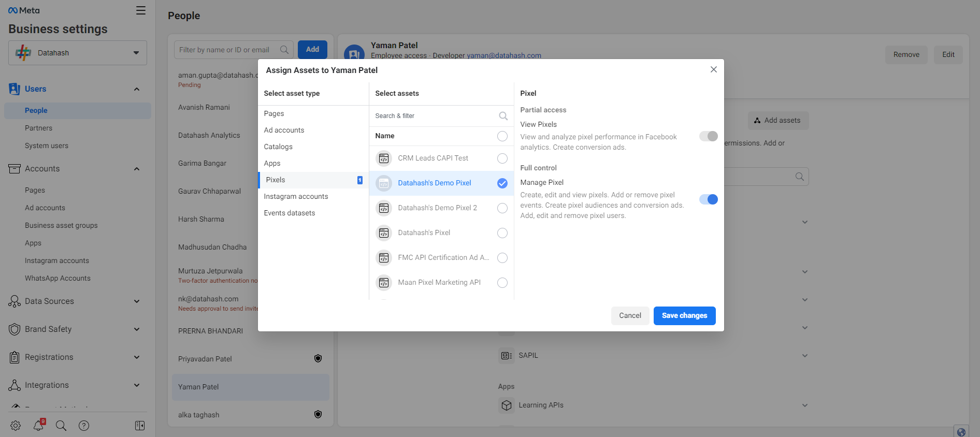Click the collapse sidebar panel icon
This screenshot has width=980, height=437.
coord(140,426)
